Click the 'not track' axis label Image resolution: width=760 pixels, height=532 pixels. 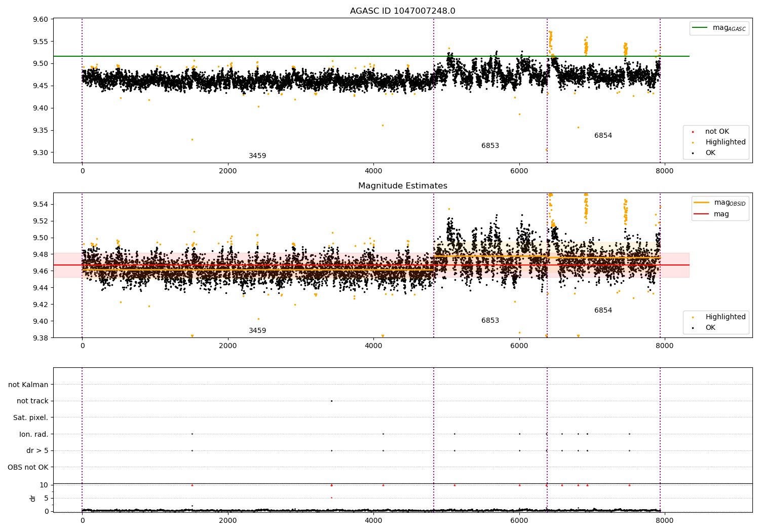pos(32,401)
